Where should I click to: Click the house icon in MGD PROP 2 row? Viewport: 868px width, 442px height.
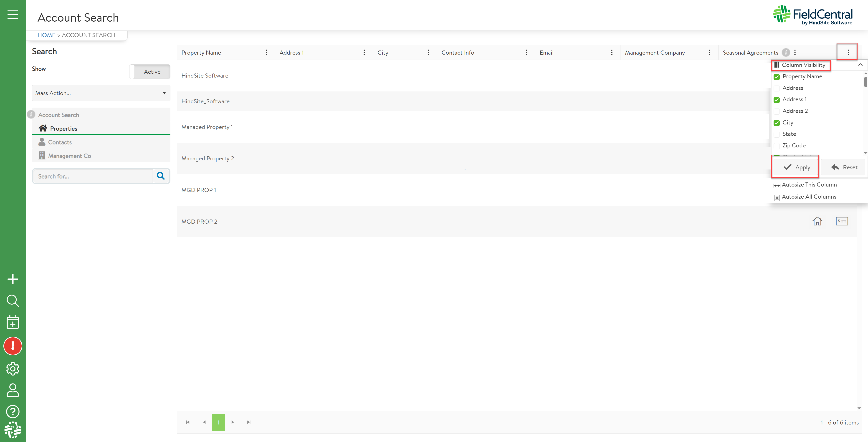tap(817, 221)
